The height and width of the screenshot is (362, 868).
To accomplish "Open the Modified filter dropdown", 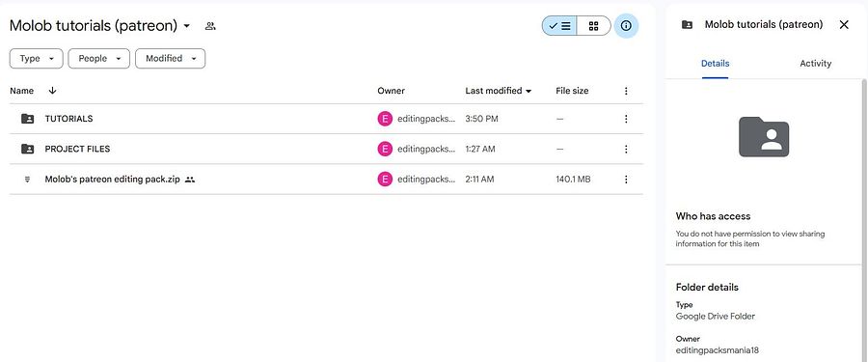I will [x=171, y=58].
